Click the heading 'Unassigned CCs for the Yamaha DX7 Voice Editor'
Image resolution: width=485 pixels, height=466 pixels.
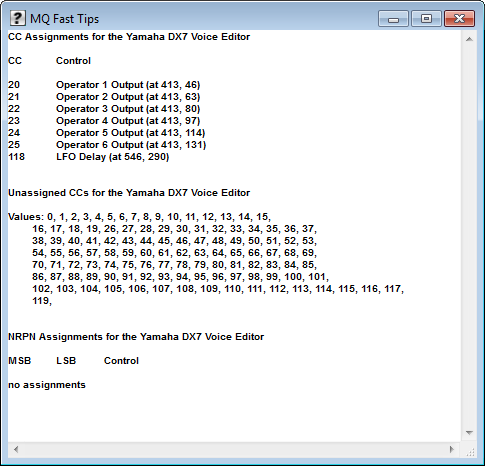point(129,193)
